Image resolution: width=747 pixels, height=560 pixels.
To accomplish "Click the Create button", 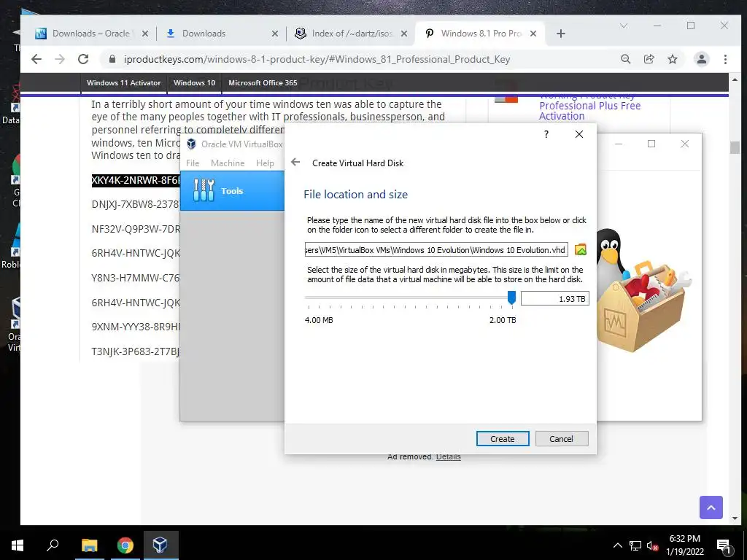I will pyautogui.click(x=503, y=438).
